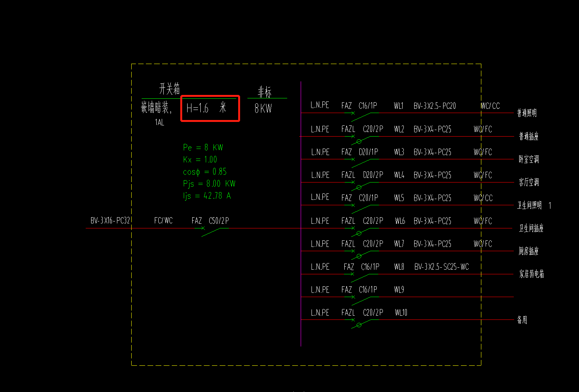Viewport: 579px width, 392px height.
Task: Select the Ijs = 42.78 A value
Action: click(207, 196)
